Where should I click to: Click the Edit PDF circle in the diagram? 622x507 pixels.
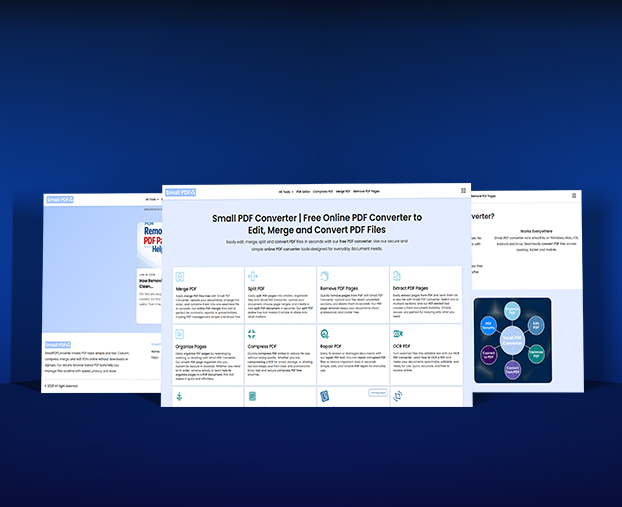point(536,325)
